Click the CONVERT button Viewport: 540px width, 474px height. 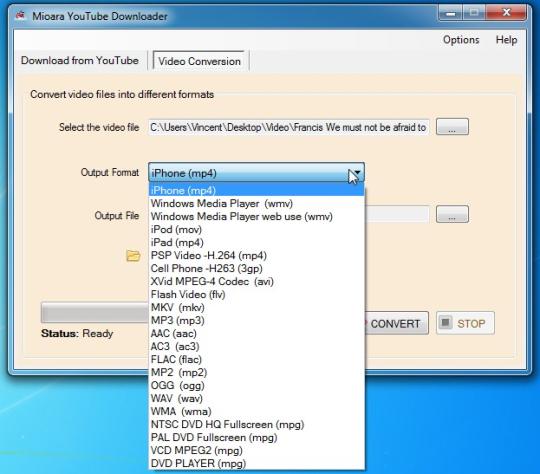click(x=395, y=323)
